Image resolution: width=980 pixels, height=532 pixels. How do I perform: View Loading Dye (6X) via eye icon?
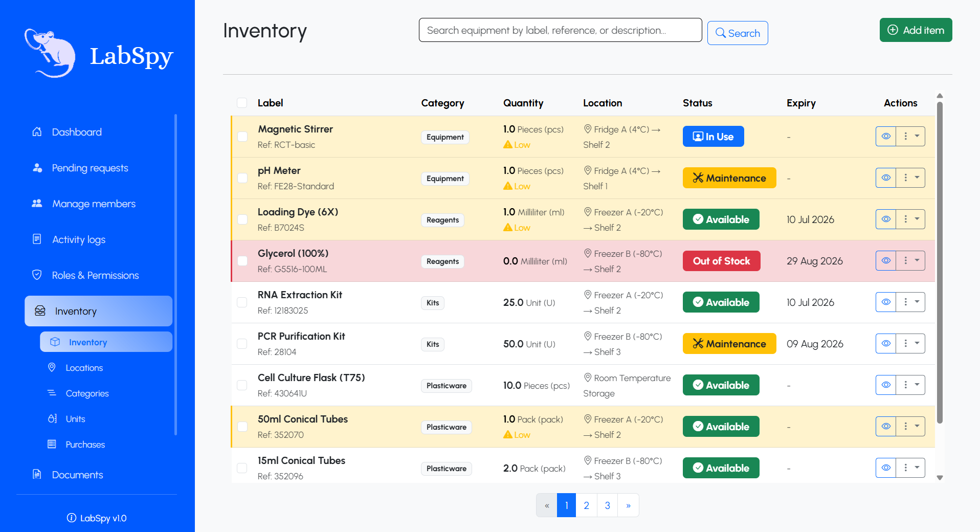[x=886, y=219]
